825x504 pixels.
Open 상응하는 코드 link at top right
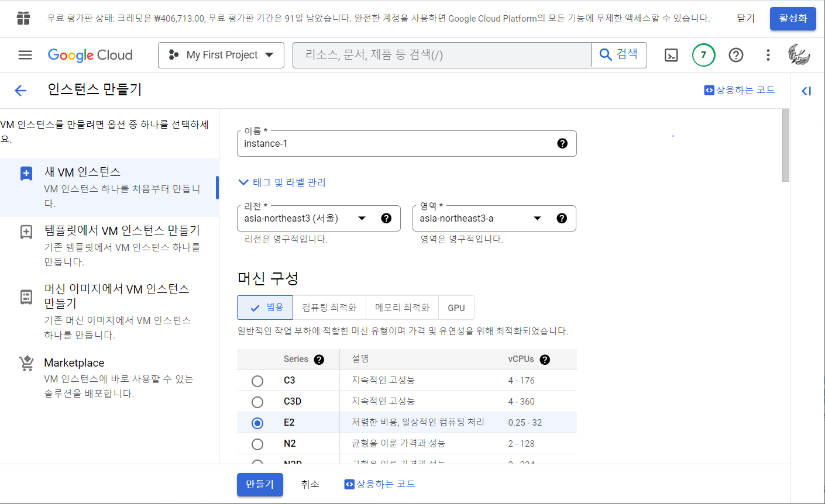[x=740, y=90]
